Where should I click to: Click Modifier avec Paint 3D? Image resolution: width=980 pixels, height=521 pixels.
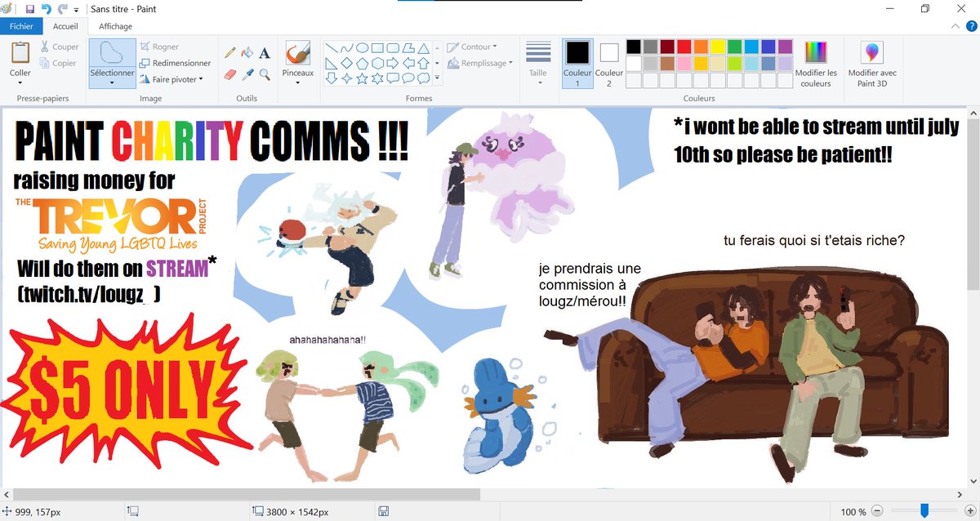[872, 64]
